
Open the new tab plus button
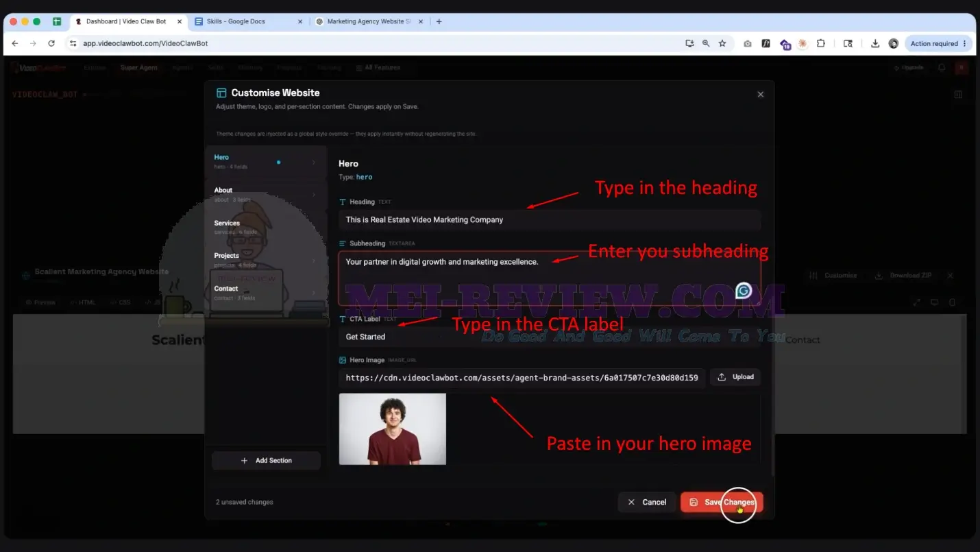pyautogui.click(x=439, y=21)
